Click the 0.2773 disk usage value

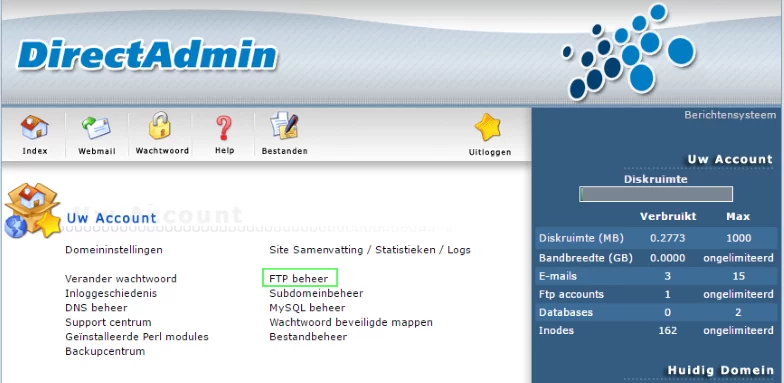668,238
